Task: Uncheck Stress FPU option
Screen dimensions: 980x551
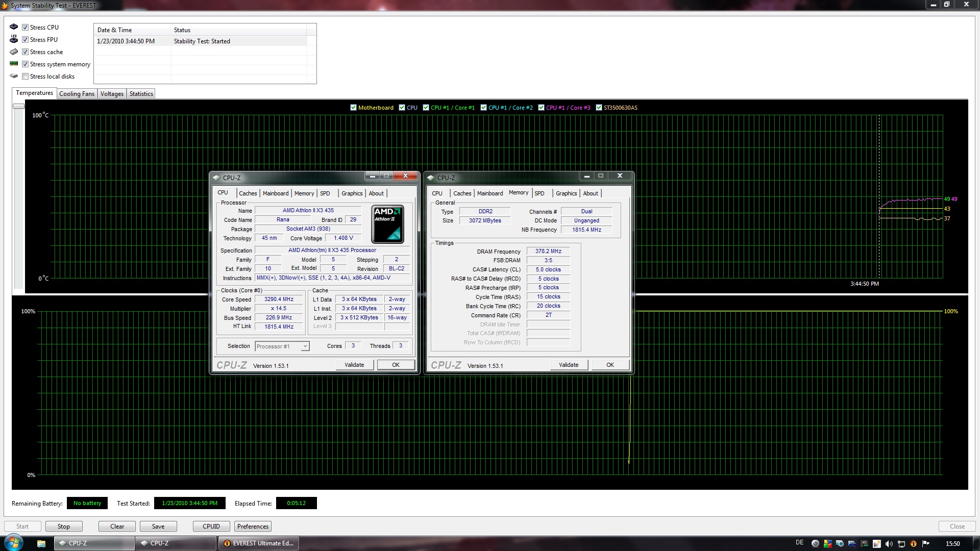Action: pos(25,39)
